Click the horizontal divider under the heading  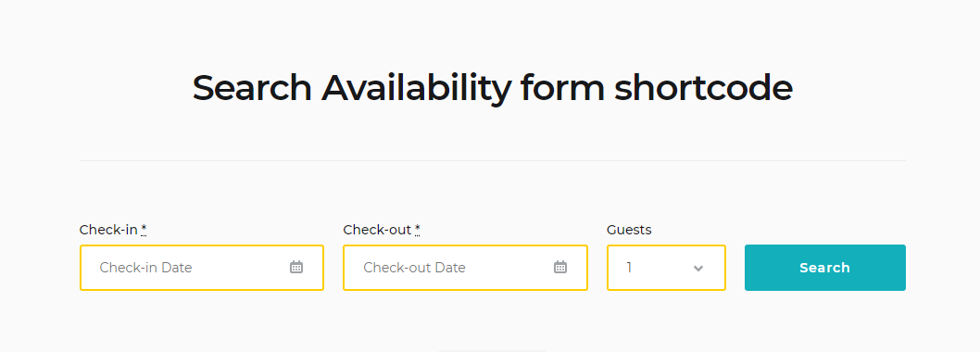pyautogui.click(x=493, y=160)
